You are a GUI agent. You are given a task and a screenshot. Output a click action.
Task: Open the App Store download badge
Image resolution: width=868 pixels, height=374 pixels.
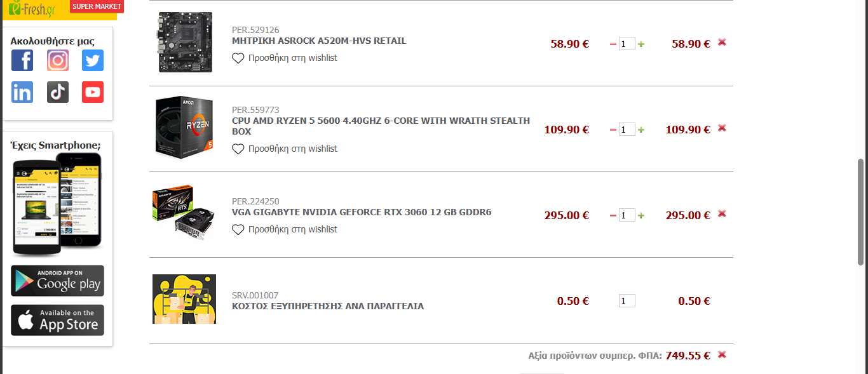[57, 320]
